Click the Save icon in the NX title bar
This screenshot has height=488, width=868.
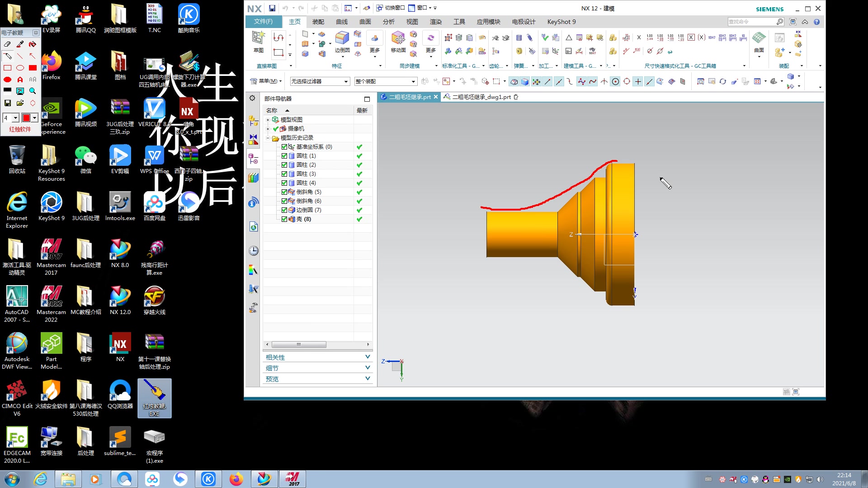[272, 8]
